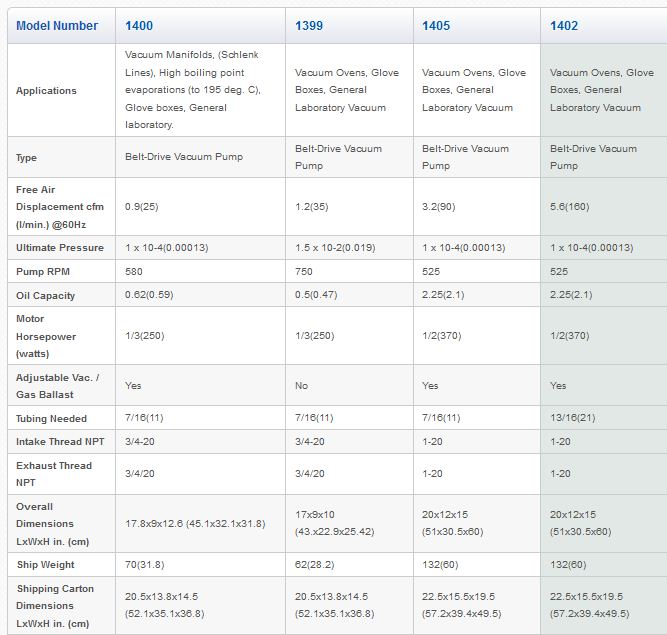Click the Shipping Carton Dimensions row label

tap(55, 605)
